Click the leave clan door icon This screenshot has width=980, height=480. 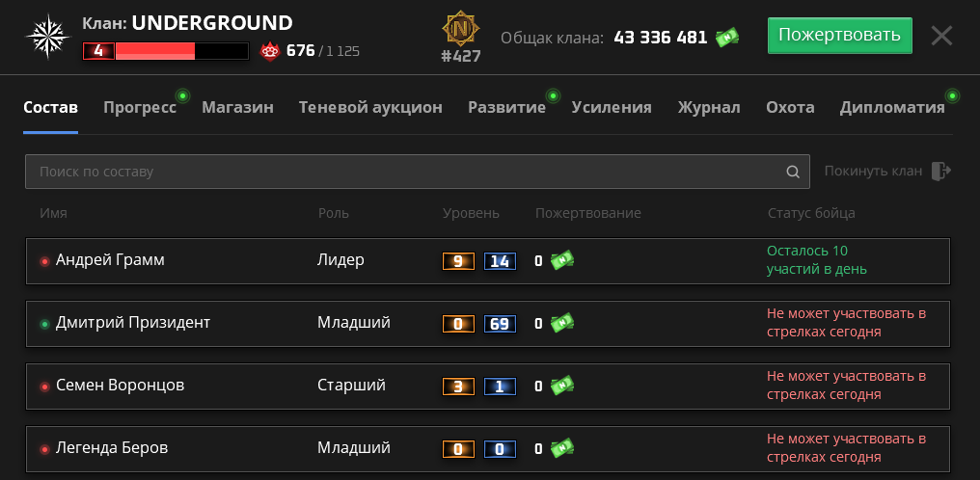coord(941,171)
